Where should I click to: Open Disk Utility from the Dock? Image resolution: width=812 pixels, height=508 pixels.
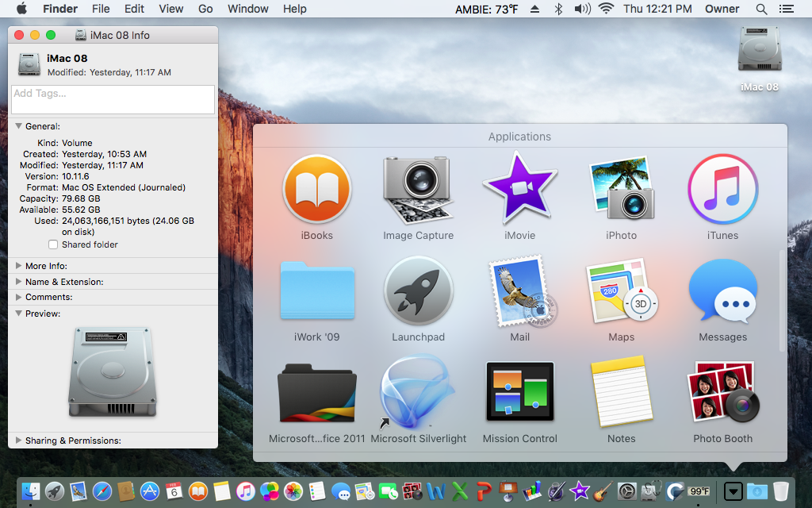point(651,491)
